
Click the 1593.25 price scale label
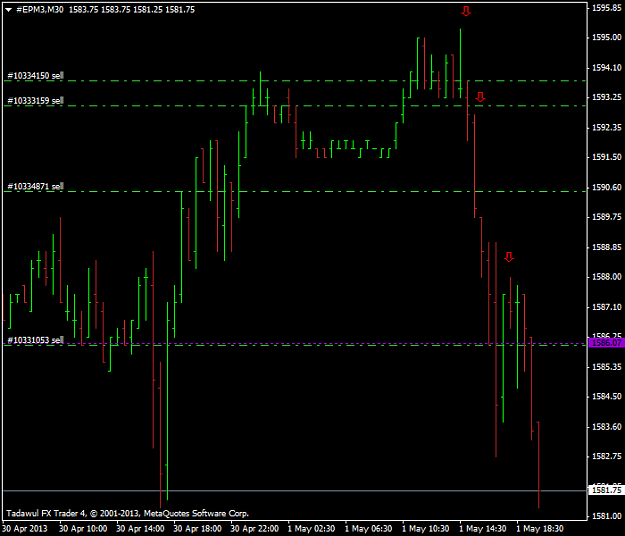click(x=607, y=97)
